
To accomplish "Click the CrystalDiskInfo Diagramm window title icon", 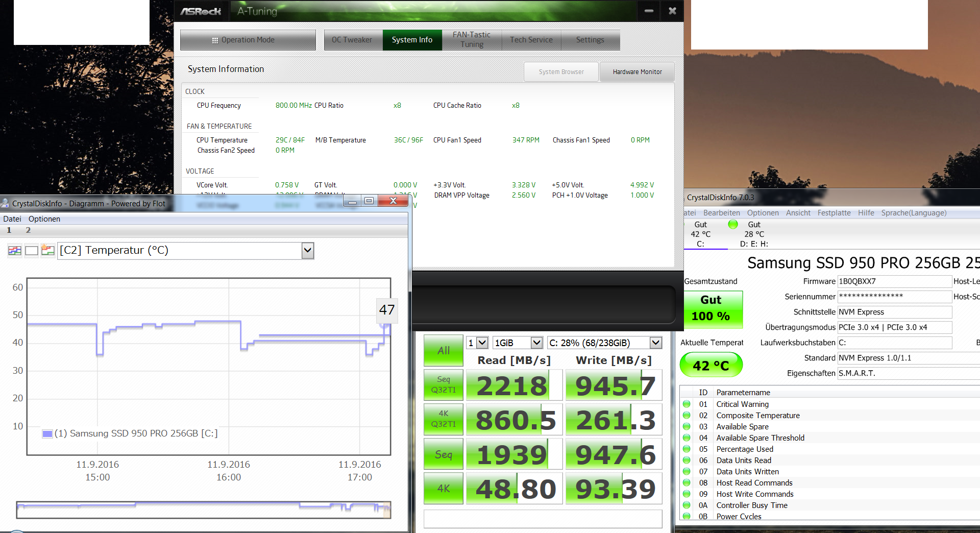I will click(5, 203).
